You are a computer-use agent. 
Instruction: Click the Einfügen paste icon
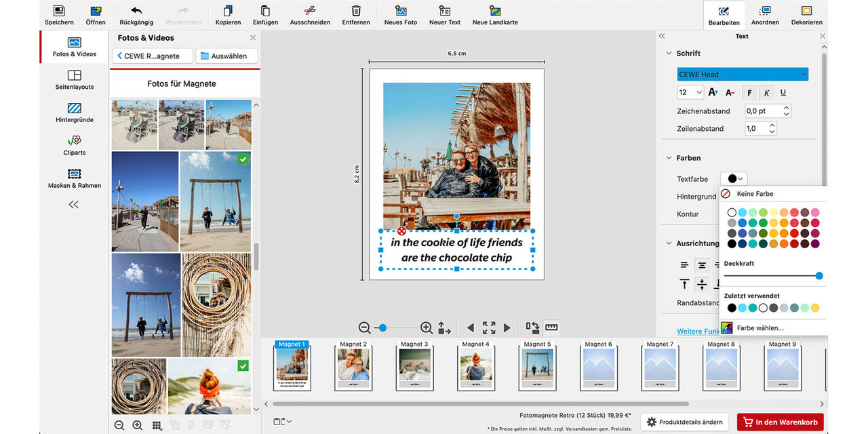[x=265, y=11]
